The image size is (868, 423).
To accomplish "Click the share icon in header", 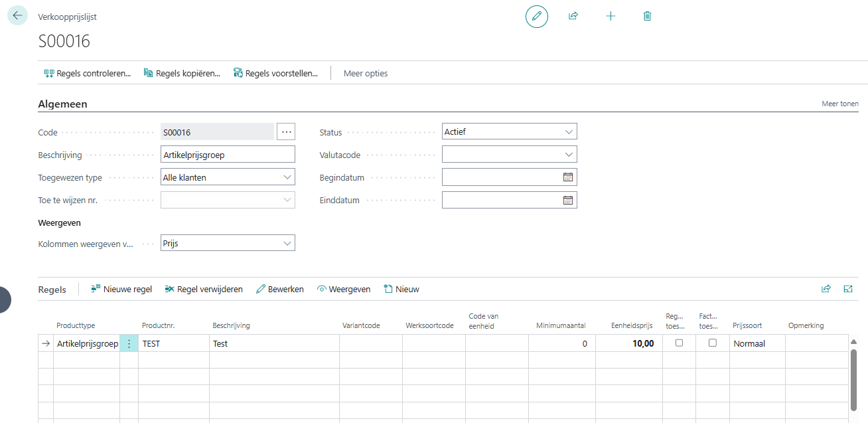I will (573, 16).
